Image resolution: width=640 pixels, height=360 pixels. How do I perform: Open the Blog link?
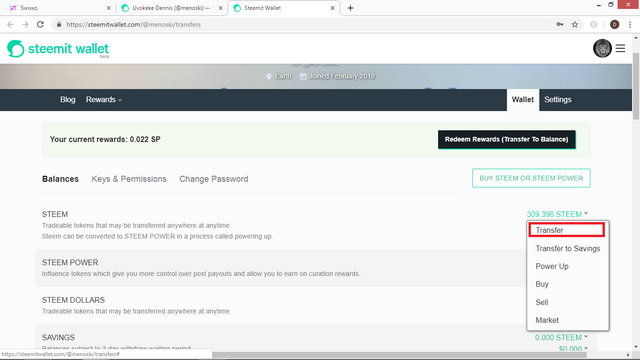coord(68,100)
